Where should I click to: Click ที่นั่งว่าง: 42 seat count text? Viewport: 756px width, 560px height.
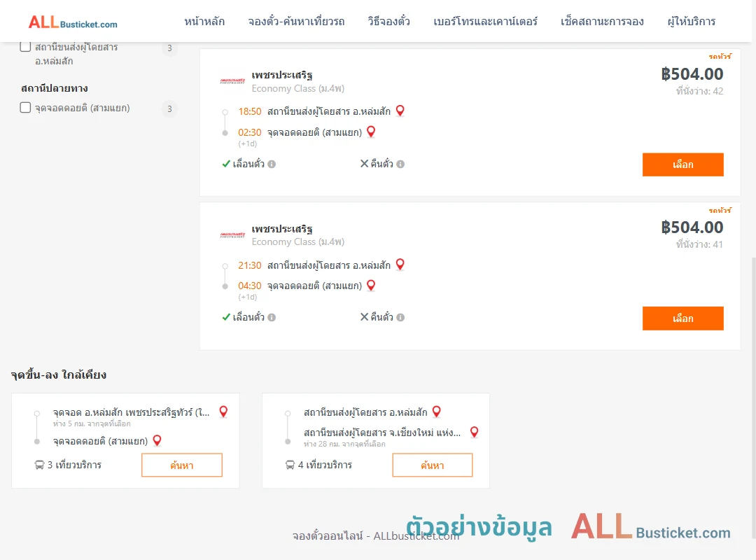(x=699, y=91)
